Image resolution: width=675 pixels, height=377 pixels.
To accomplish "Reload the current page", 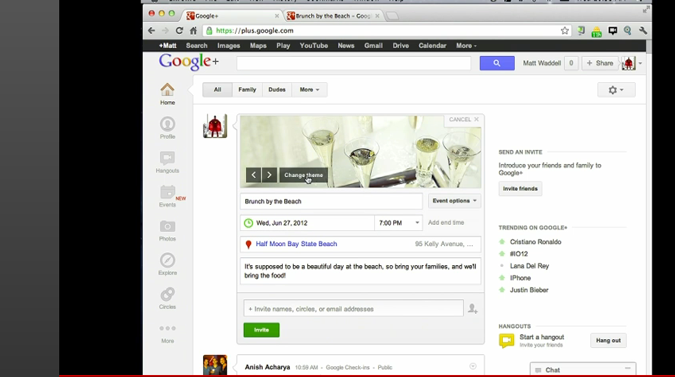I will point(180,31).
